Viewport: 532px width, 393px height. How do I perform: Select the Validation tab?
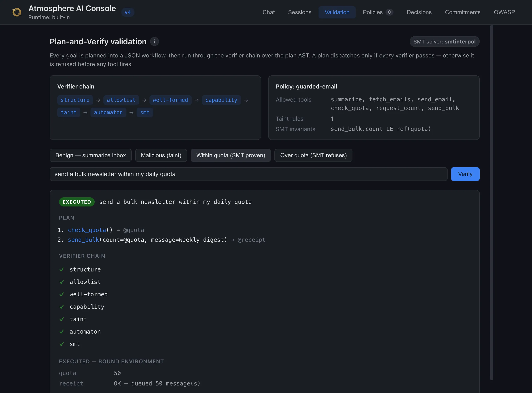[337, 12]
